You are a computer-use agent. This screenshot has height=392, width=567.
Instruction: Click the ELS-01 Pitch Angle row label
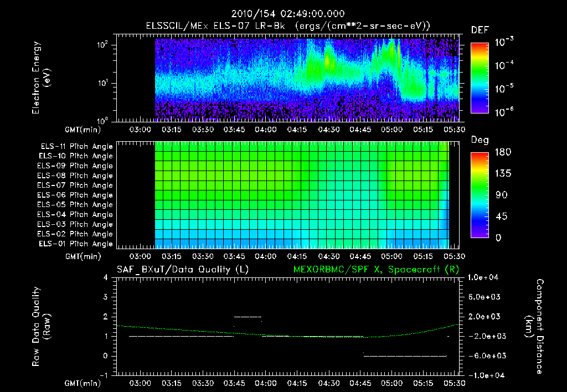click(76, 244)
